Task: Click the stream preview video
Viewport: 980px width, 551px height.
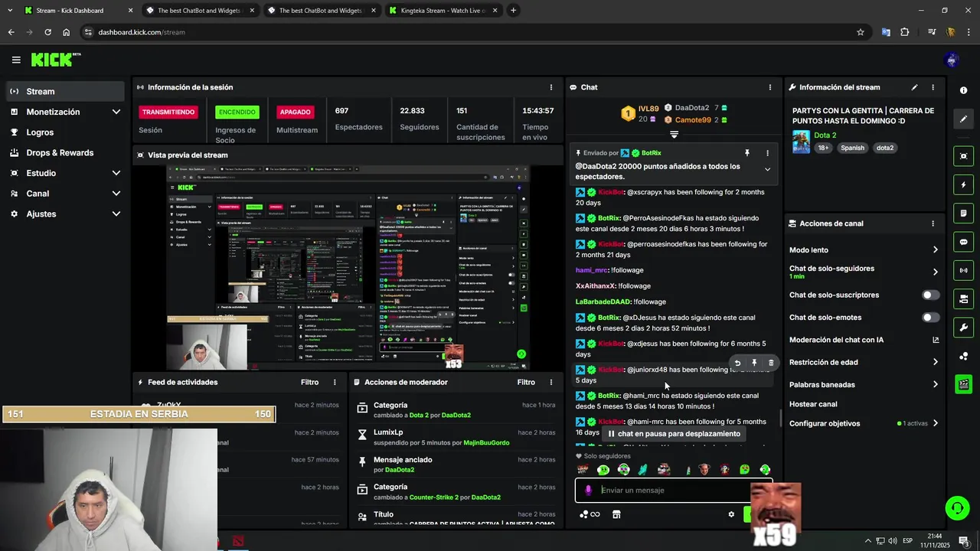Action: (x=348, y=267)
